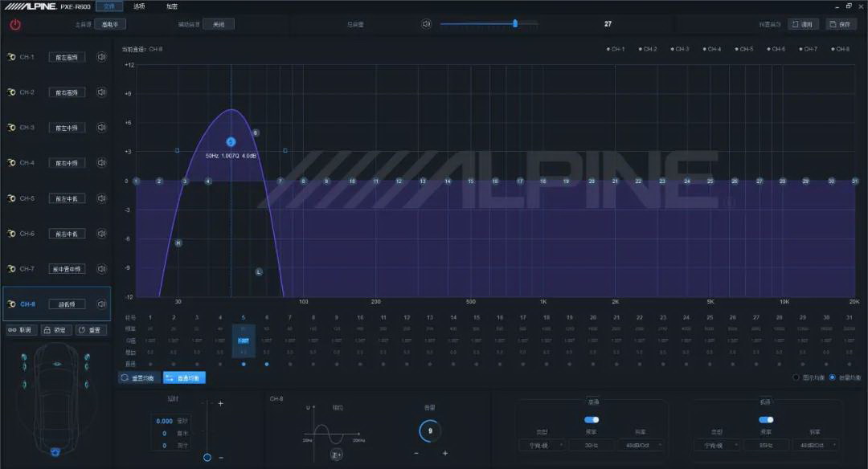Click the save preset button
The image size is (868, 469).
coord(841,24)
